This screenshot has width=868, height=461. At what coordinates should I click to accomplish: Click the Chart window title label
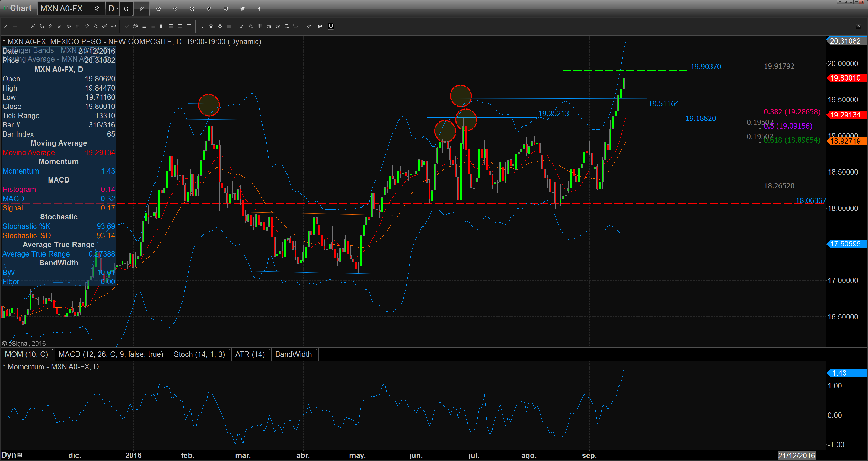[x=21, y=8]
